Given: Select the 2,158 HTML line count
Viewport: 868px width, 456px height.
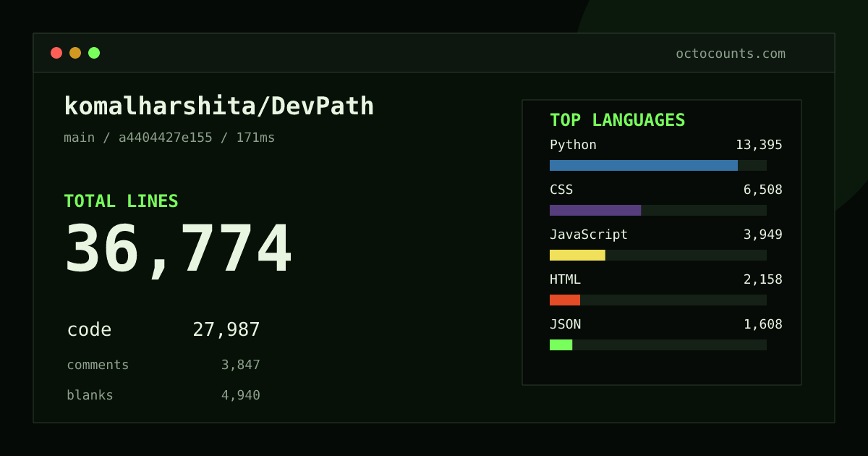Looking at the screenshot, I should point(763,279).
